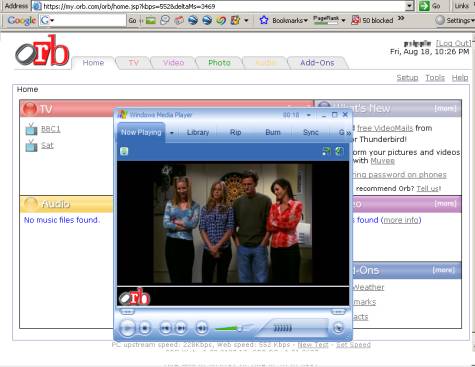Click the Google toolbar Bookmarks star icon

point(264,20)
